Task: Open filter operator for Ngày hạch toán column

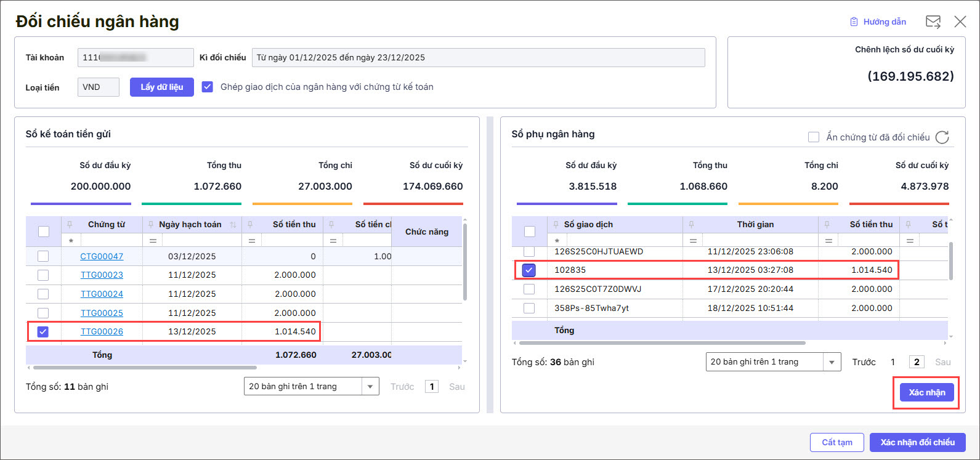Action: coord(153,241)
